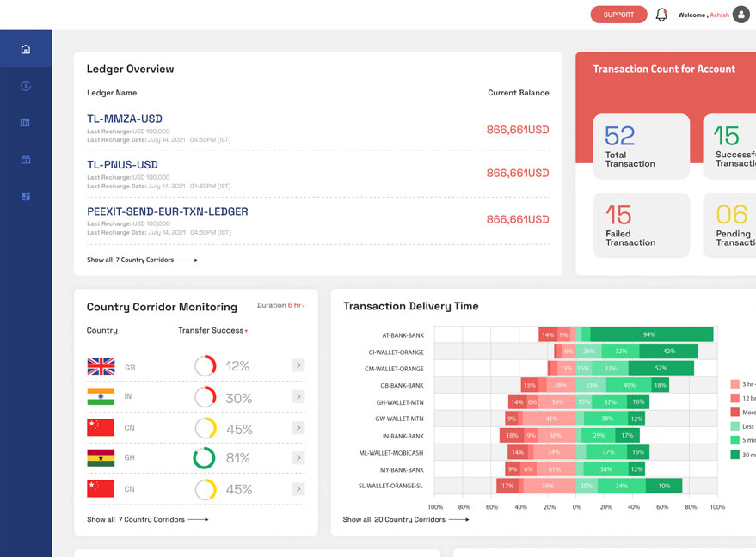Click the AT-BANK-BANK chart label
This screenshot has height=557, width=756.
point(403,335)
